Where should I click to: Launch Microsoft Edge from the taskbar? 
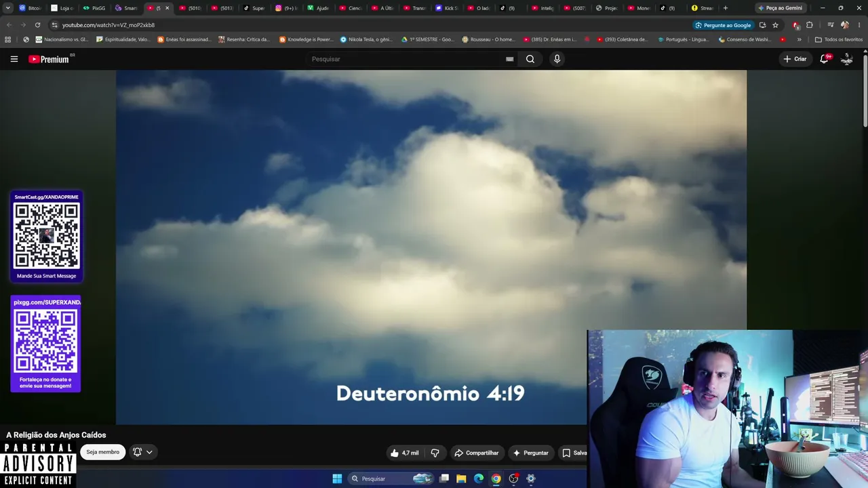[x=479, y=479]
